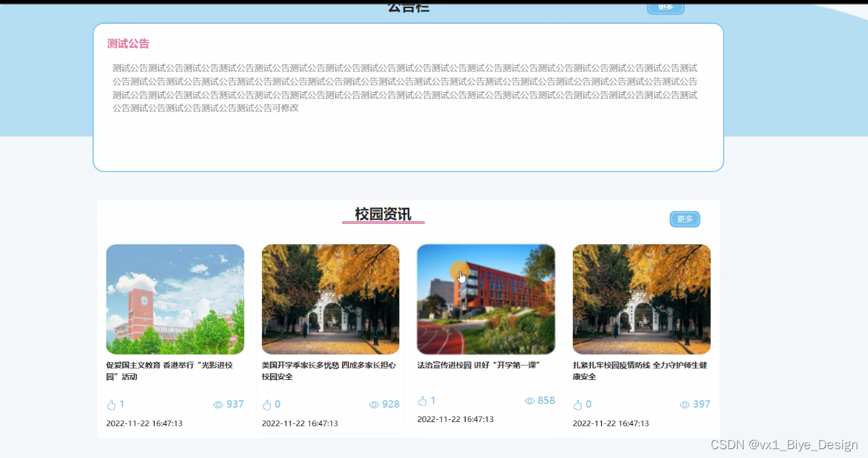Image resolution: width=868 pixels, height=458 pixels.
Task: Click like count 0 on 扎紧扎牢校园疫情防线 card
Action: pyautogui.click(x=588, y=404)
